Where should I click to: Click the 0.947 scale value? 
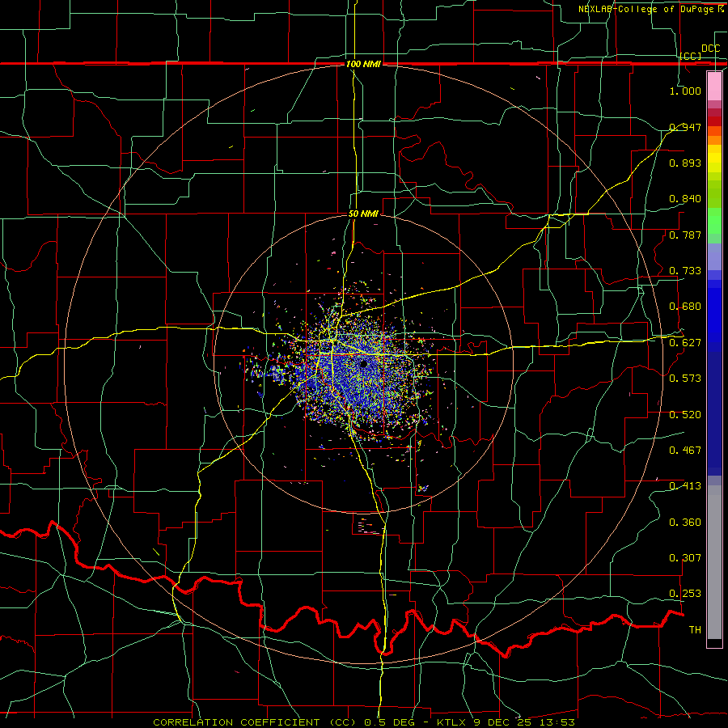coord(685,127)
